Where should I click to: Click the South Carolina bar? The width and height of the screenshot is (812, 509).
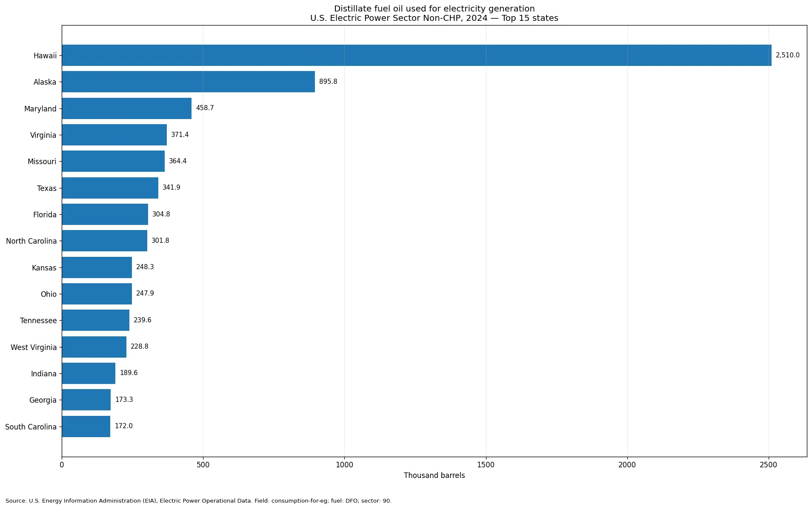click(x=86, y=427)
